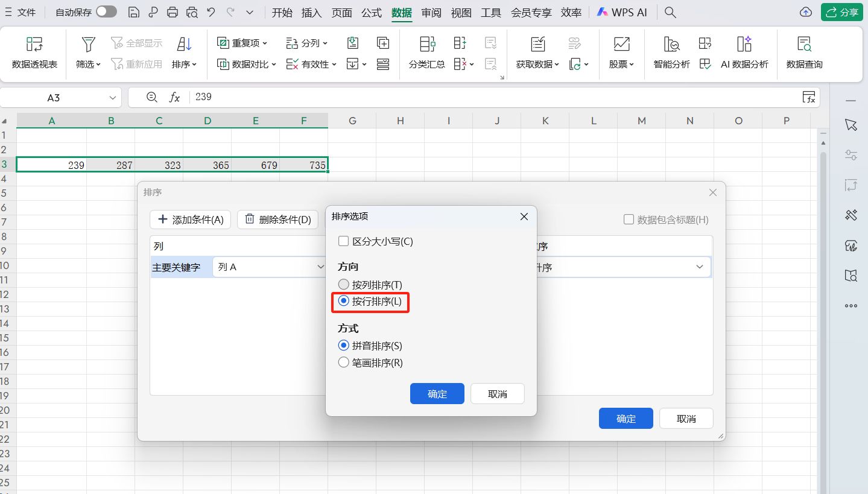Click the 筛选 filter funnel icon

pyautogui.click(x=88, y=45)
